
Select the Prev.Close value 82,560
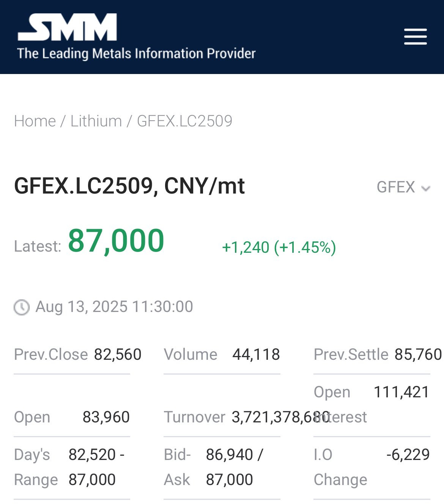[118, 354]
